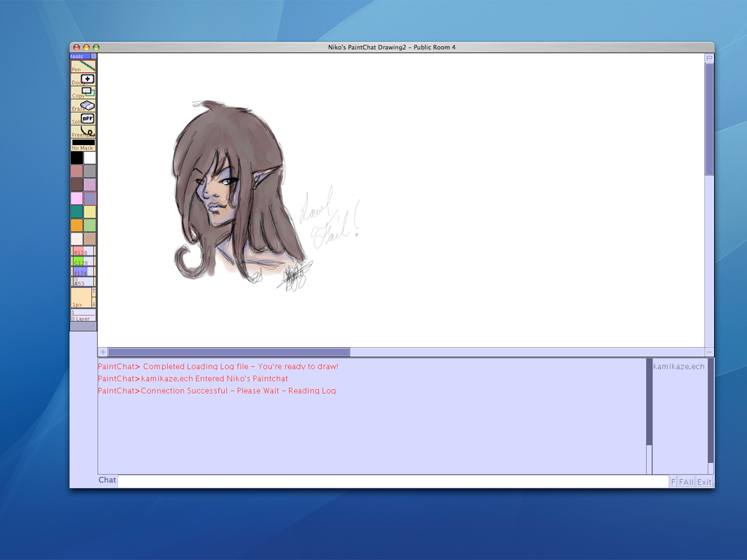This screenshot has height=560, width=747.
Task: Pick the teal color swatch
Action: [x=77, y=211]
